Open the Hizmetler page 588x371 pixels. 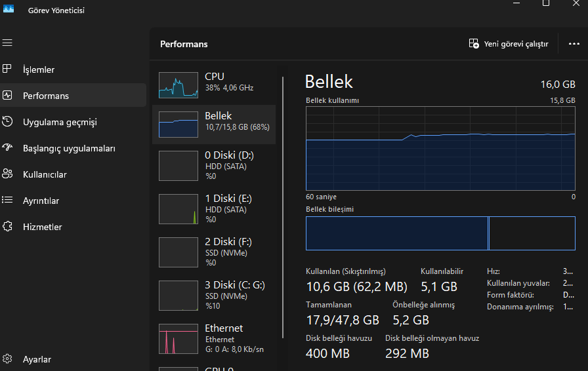click(x=73, y=227)
